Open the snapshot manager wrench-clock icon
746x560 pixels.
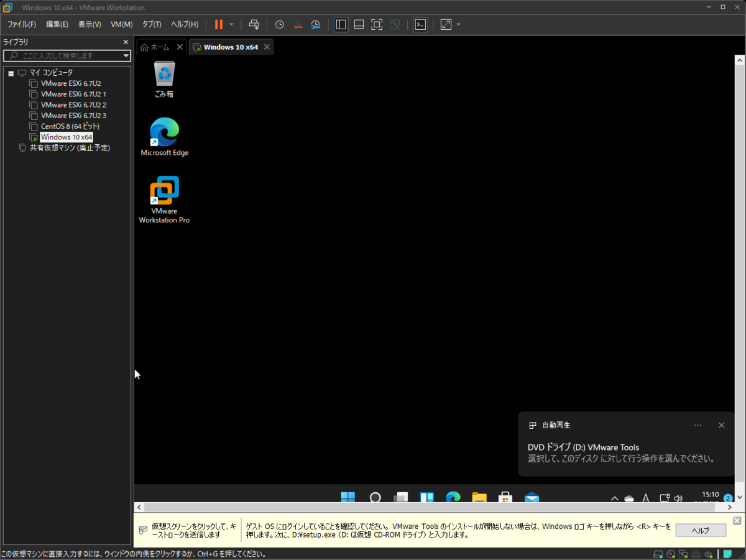[x=316, y=24]
